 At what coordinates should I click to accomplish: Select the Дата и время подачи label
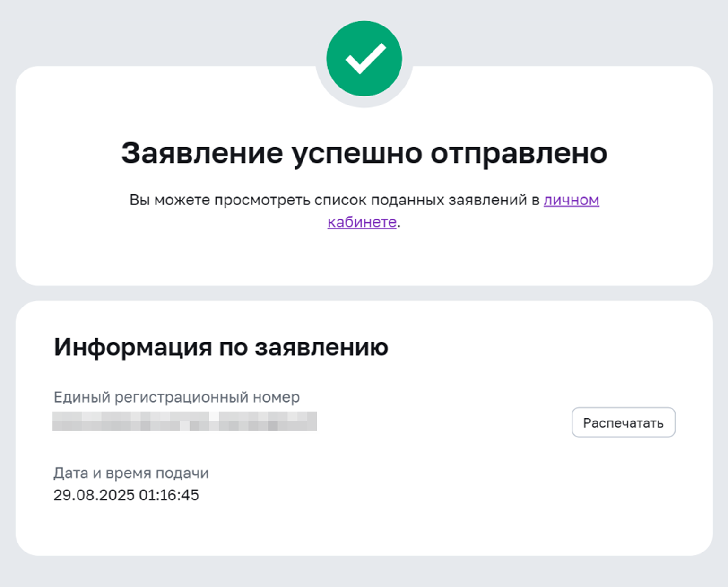pyautogui.click(x=132, y=473)
